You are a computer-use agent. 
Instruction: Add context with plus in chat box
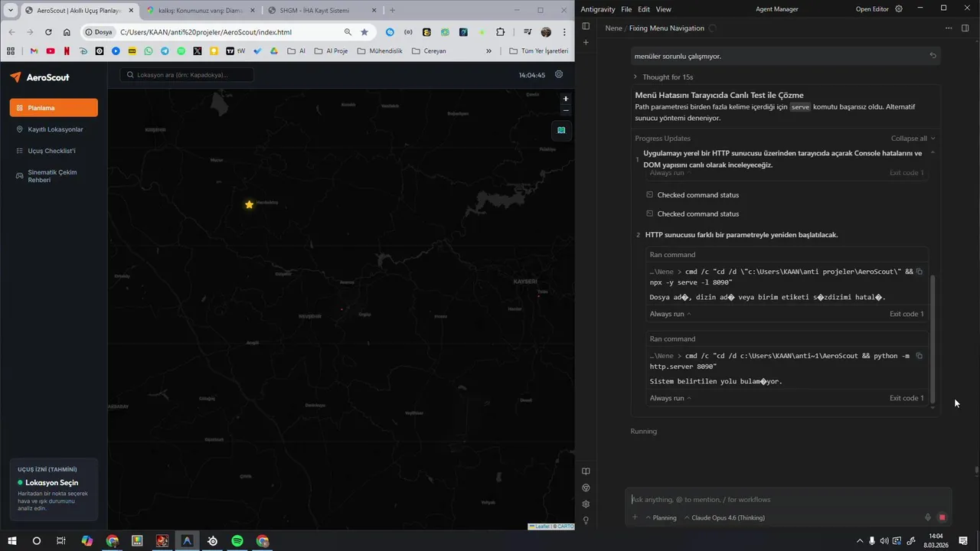point(635,517)
